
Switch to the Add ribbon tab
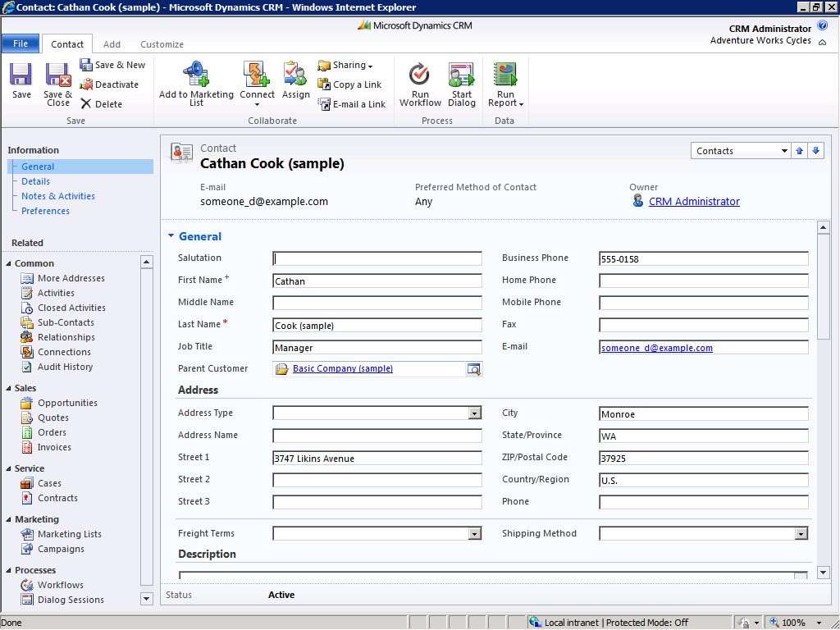tap(112, 44)
